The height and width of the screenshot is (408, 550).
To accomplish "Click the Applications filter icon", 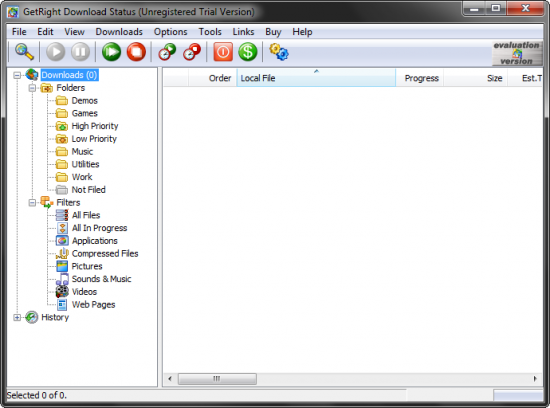I will click(x=62, y=241).
